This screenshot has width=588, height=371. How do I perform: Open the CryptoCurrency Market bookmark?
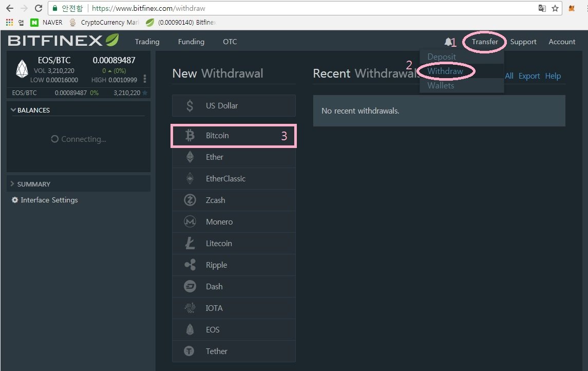(x=104, y=23)
